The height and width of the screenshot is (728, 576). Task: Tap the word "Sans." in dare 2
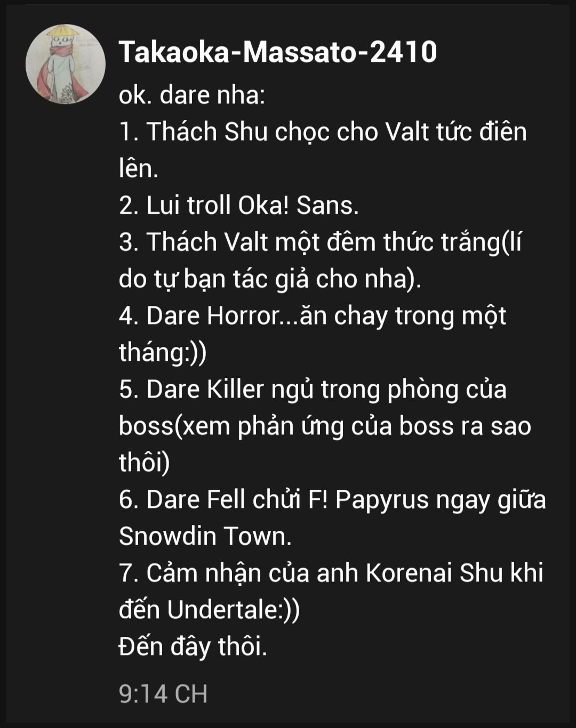click(327, 205)
